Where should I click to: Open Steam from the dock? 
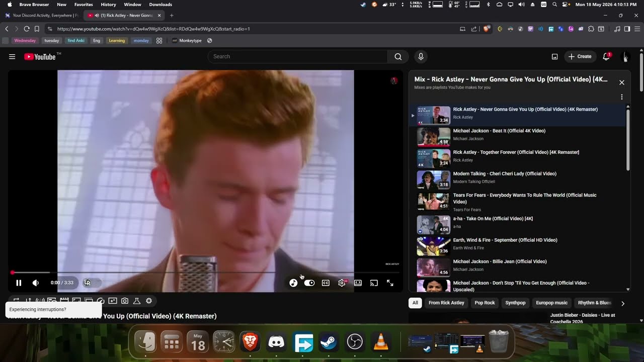click(x=329, y=342)
